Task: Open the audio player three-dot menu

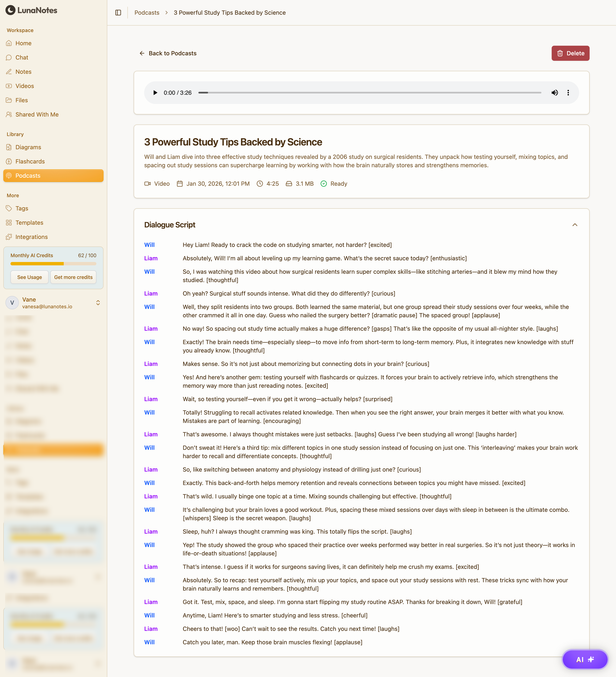Action: pos(568,93)
